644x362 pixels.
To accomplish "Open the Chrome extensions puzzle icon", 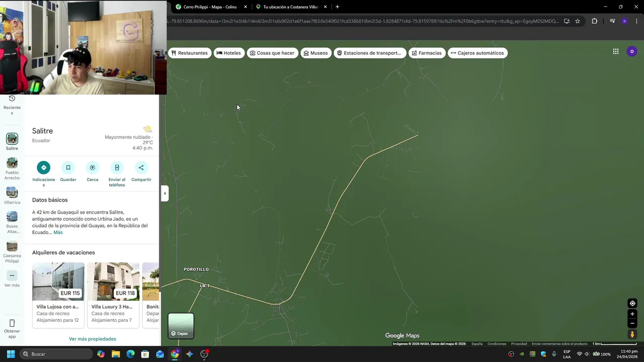I will pyautogui.click(x=594, y=21).
